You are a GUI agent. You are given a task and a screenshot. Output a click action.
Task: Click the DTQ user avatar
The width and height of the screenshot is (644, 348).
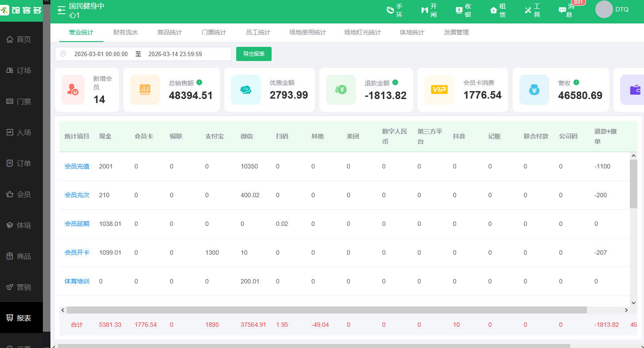[604, 9]
